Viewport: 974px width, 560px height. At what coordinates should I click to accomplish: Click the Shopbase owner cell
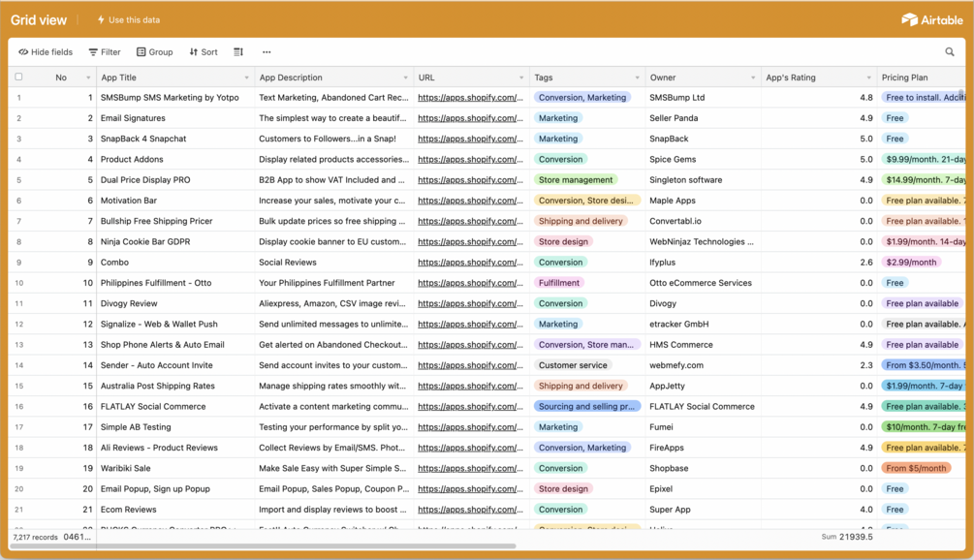click(x=704, y=468)
